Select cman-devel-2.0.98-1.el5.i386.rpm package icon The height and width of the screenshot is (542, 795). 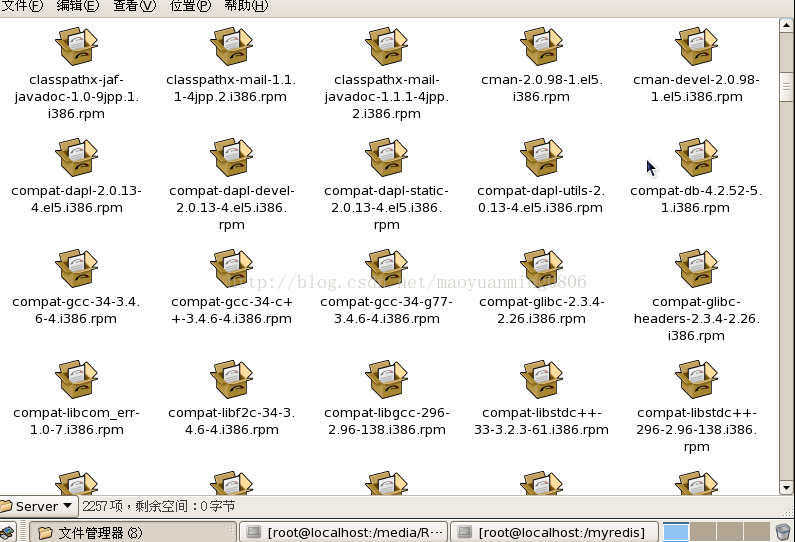[697, 46]
